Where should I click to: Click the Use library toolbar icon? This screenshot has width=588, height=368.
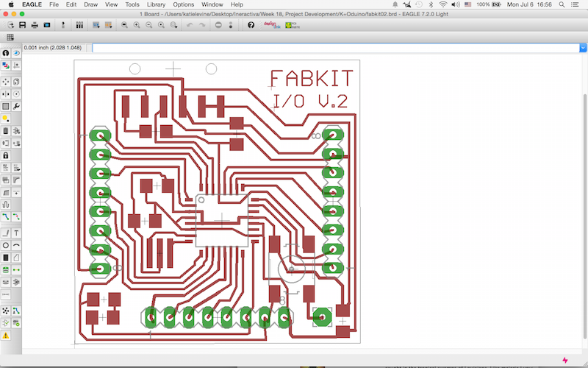click(79, 25)
